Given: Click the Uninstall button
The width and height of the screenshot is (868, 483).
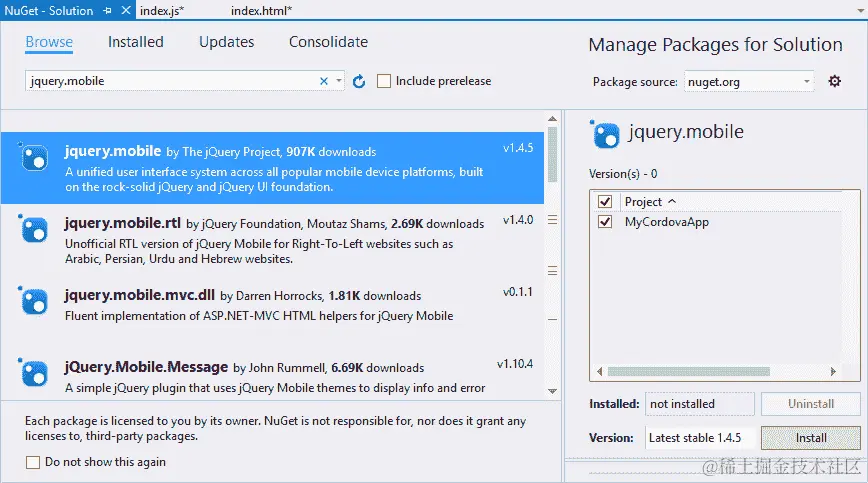Looking at the screenshot, I should click(811, 404).
